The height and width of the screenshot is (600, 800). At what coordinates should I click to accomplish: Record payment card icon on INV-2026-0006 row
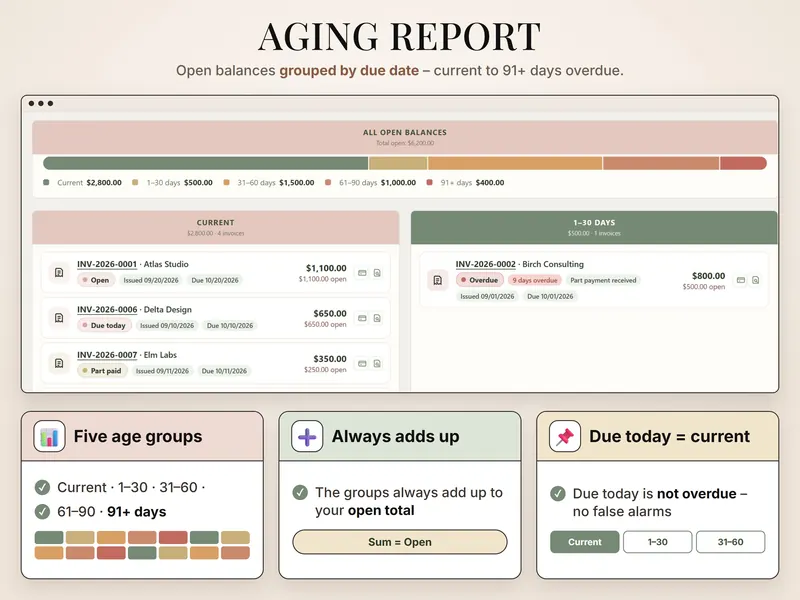pyautogui.click(x=362, y=318)
